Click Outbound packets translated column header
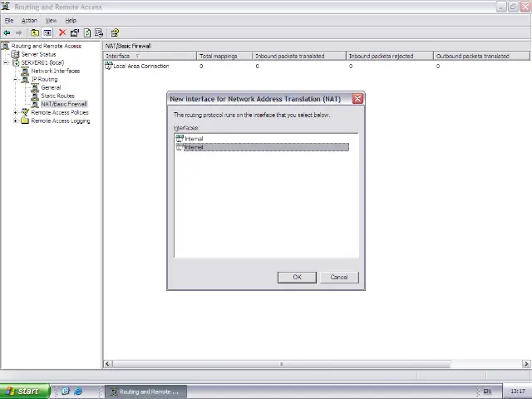Viewport: 532px width, 399px height. pyautogui.click(x=482, y=56)
